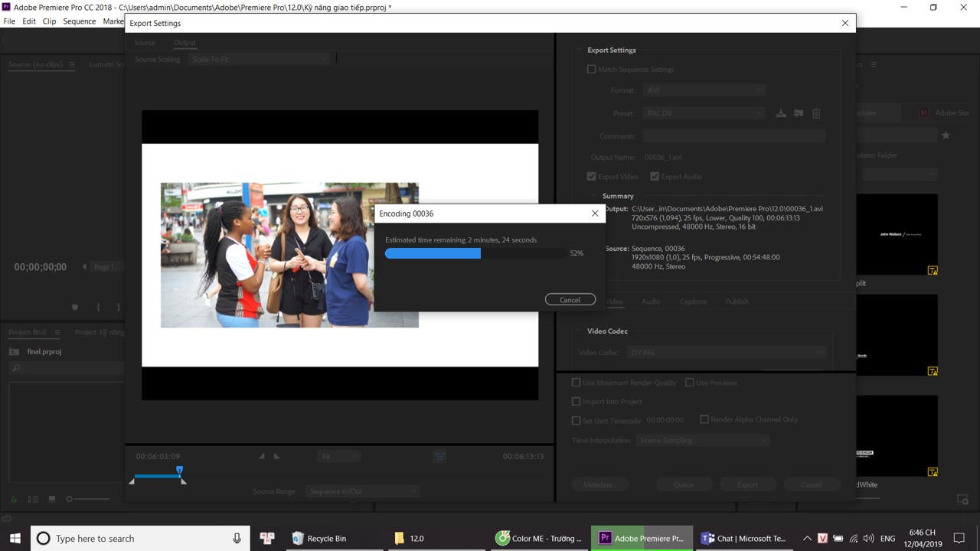Open the Captions tab

[694, 302]
